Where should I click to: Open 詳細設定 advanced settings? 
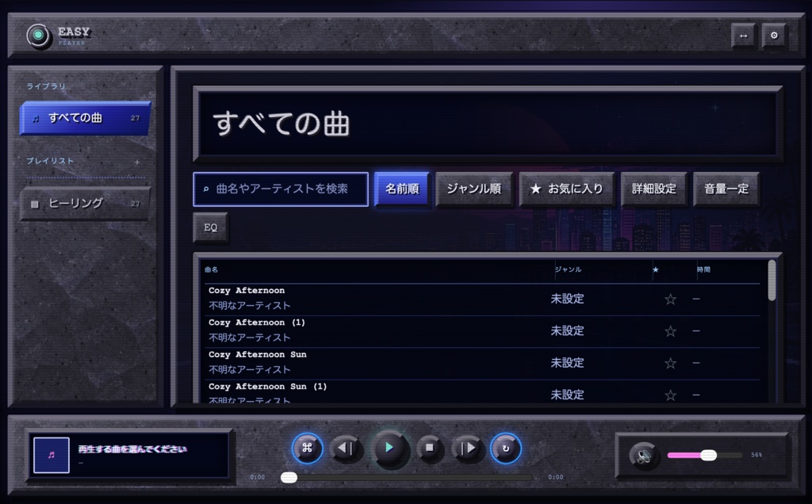pos(653,189)
